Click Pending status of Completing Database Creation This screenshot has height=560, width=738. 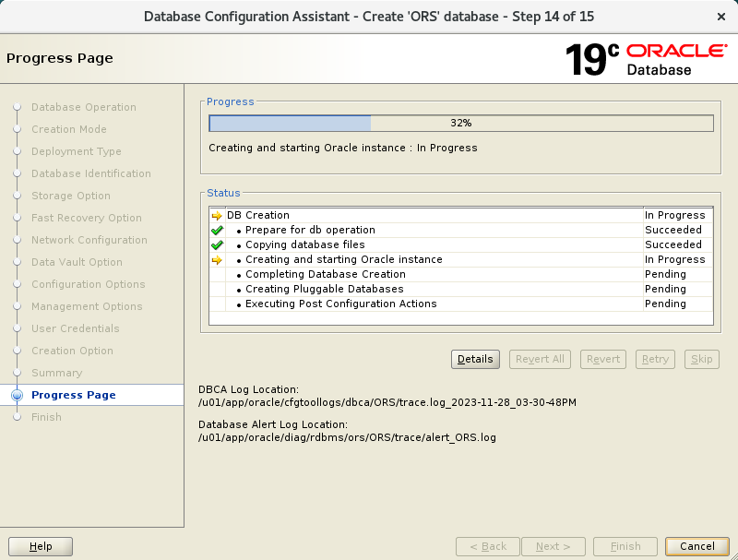(x=665, y=274)
